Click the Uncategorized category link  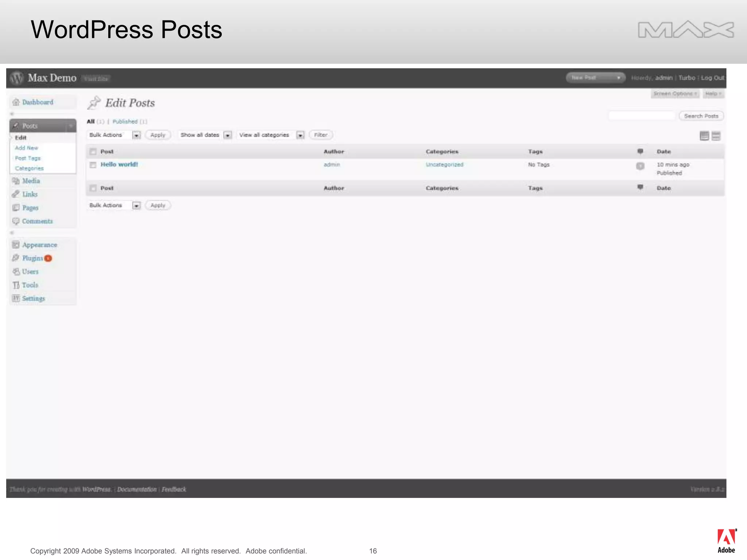(445, 165)
